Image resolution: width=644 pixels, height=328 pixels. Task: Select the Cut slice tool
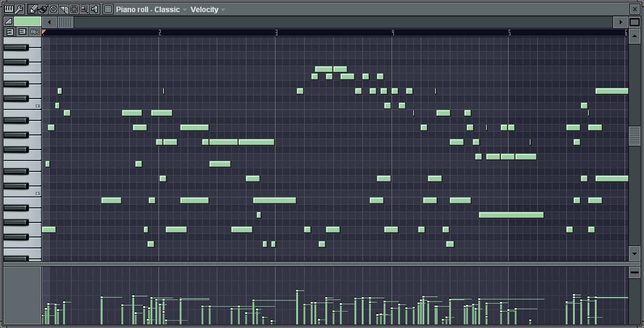(x=64, y=9)
